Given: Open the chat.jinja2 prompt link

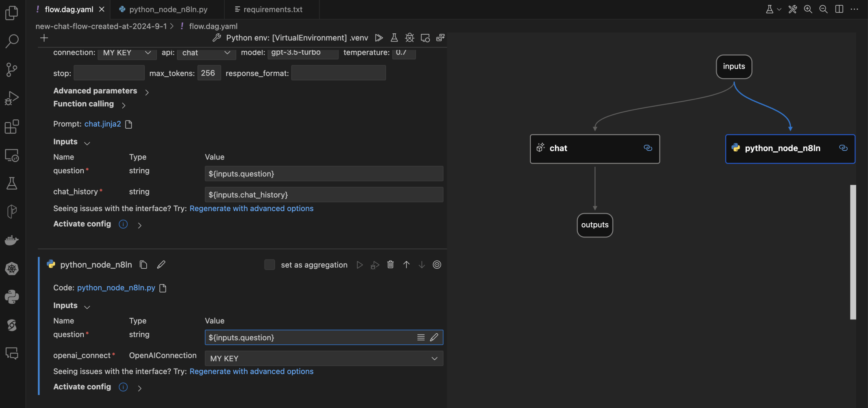Looking at the screenshot, I should [102, 124].
